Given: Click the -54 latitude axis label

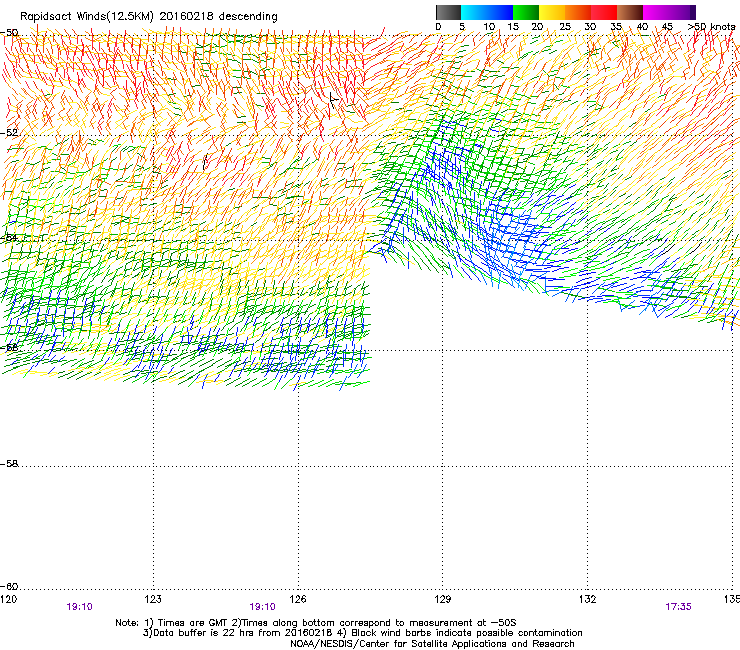Looking at the screenshot, I should 9,237.
